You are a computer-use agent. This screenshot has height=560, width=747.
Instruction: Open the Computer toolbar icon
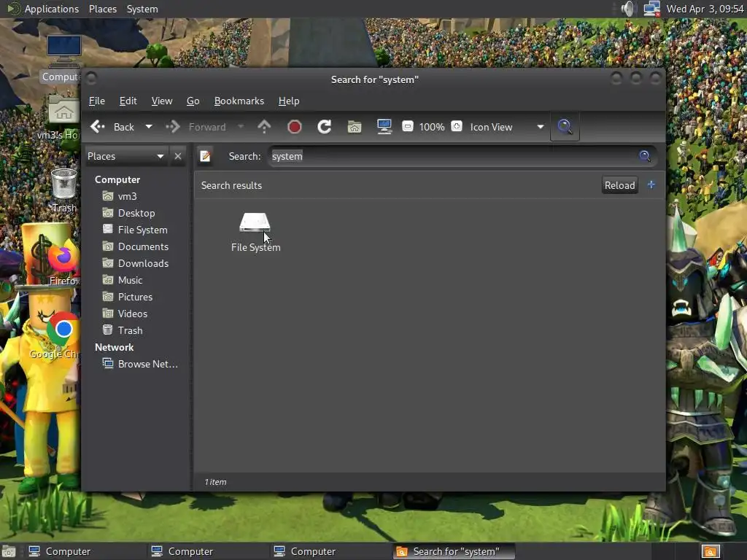coord(384,127)
